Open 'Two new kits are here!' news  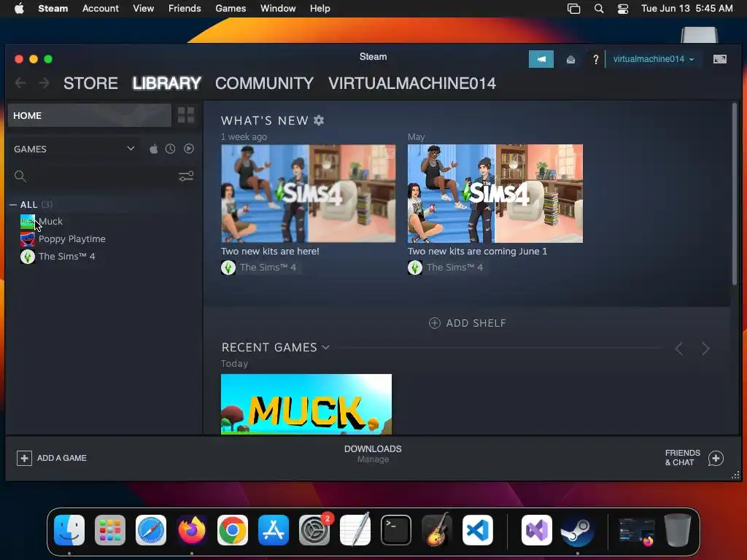(x=270, y=252)
